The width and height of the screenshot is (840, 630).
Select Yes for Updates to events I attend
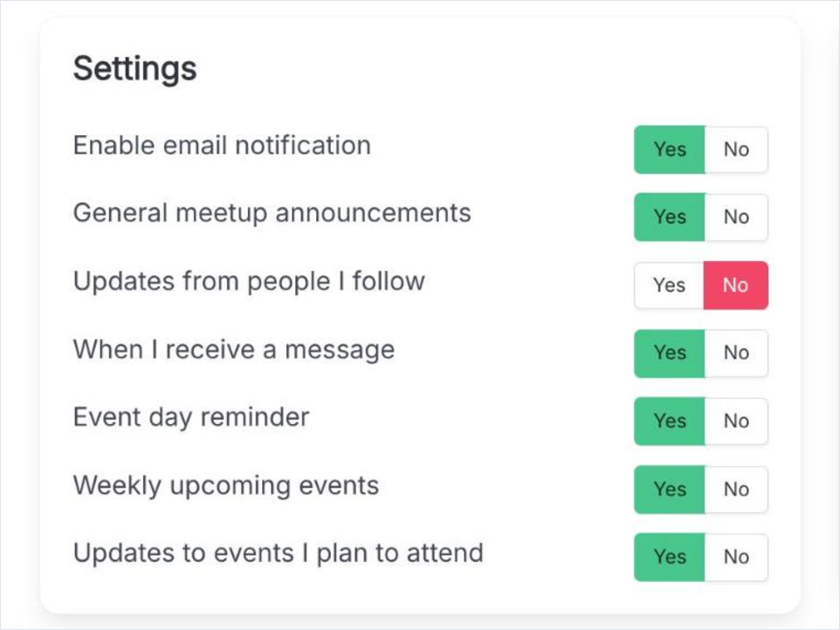point(670,558)
